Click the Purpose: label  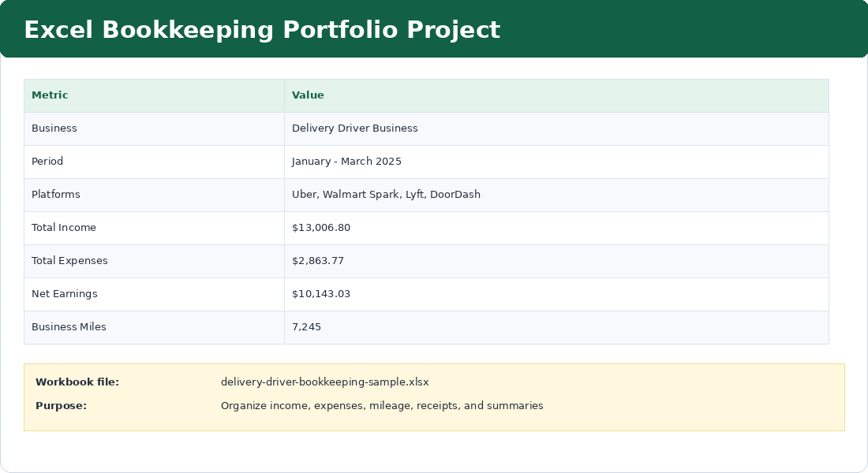pos(61,406)
